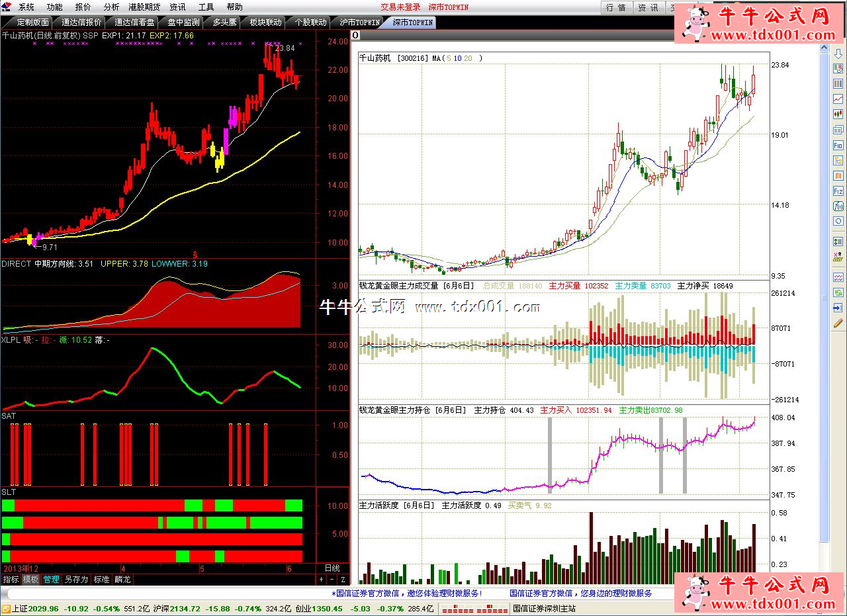This screenshot has width=847, height=616.
Task: Open the f(x) formula icon
Action: coord(838,206)
